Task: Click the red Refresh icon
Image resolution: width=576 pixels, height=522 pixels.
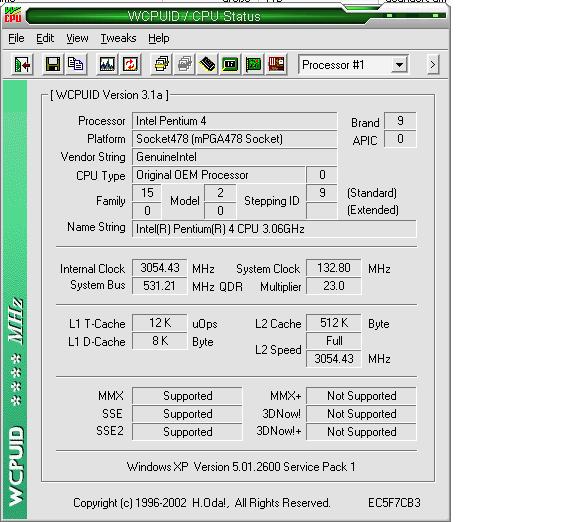Action: [130, 65]
